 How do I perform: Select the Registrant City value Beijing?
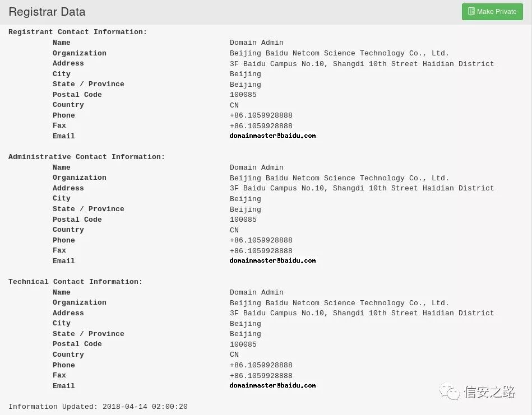pos(246,74)
